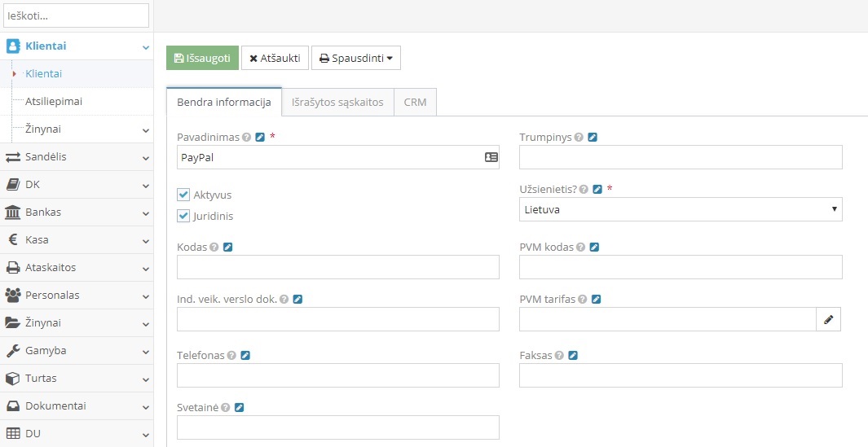Viewport: 868px width, 447px height.
Task: Open the Spausdinti dropdown button
Action: pyautogui.click(x=355, y=59)
